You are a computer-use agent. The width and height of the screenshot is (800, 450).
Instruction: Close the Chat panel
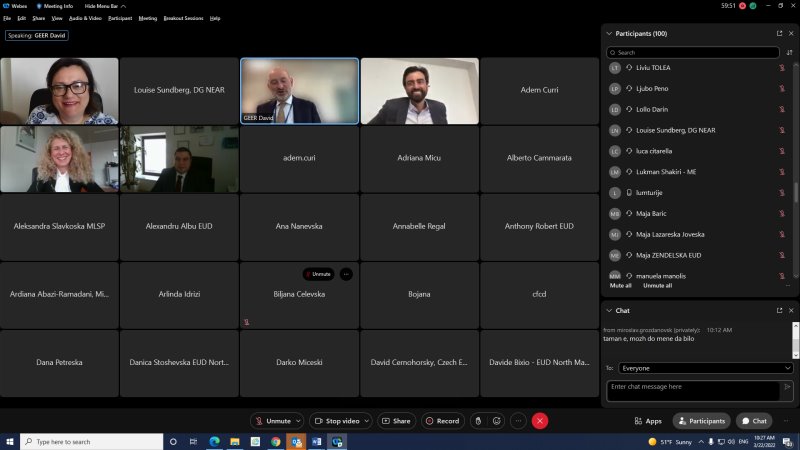(x=791, y=310)
